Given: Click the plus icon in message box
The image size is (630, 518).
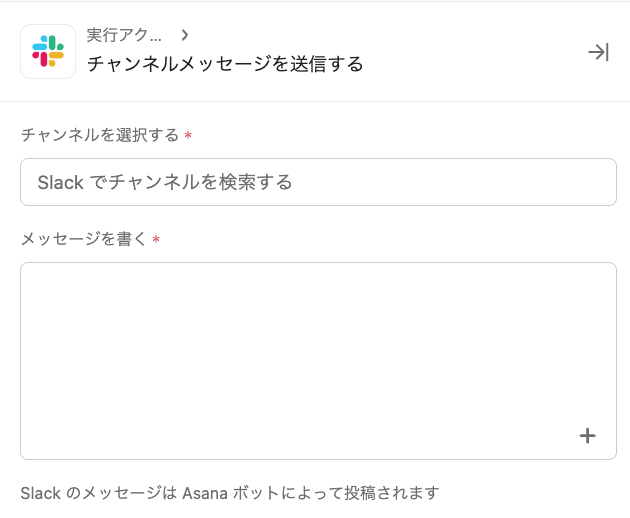Looking at the screenshot, I should point(587,435).
